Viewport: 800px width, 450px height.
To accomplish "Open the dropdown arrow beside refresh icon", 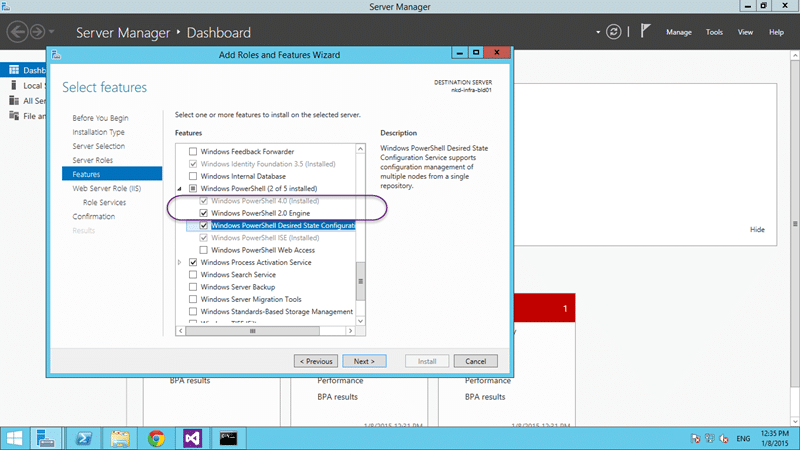I will tap(598, 32).
